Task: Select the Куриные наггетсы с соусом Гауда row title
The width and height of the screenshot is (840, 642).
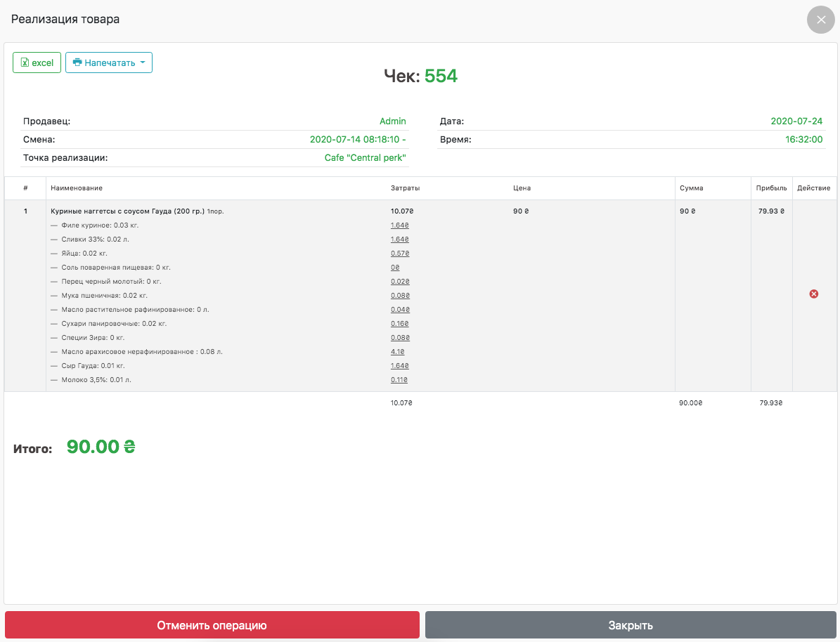Action: (x=127, y=211)
